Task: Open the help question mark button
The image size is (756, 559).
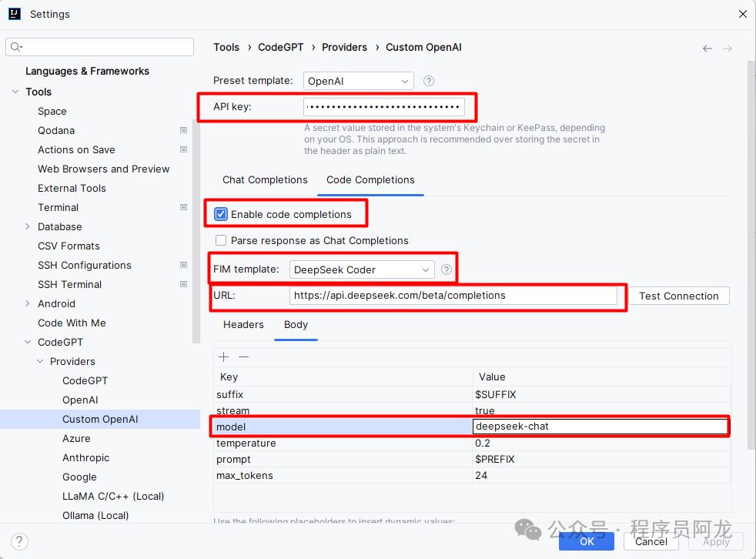Action: (x=19, y=541)
